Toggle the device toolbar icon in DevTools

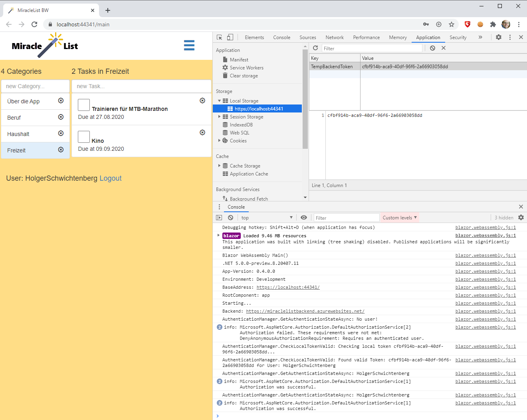pyautogui.click(x=230, y=37)
